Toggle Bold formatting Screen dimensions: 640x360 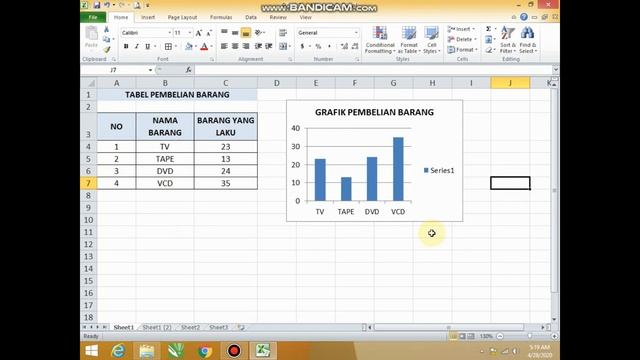coord(126,47)
